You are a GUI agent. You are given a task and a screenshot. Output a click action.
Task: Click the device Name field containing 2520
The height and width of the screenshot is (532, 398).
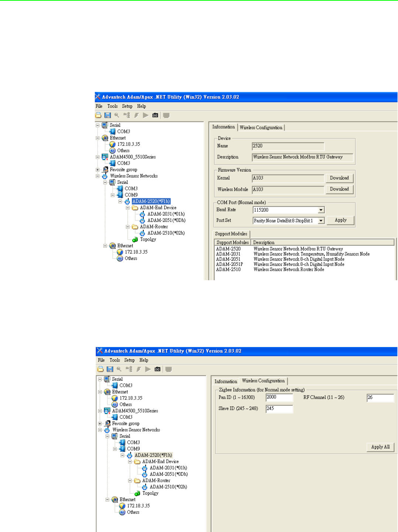pyautogui.click(x=288, y=146)
